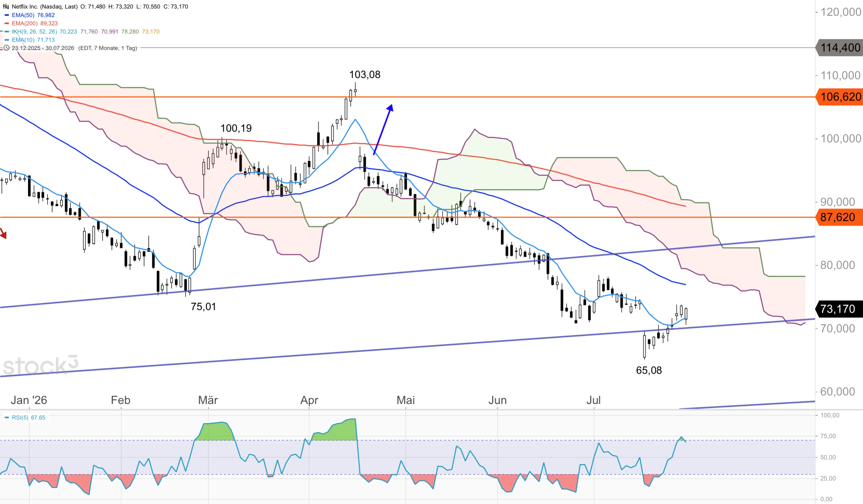Click the RSI 50,00 axis label
The image size is (863, 504).
pos(828,457)
